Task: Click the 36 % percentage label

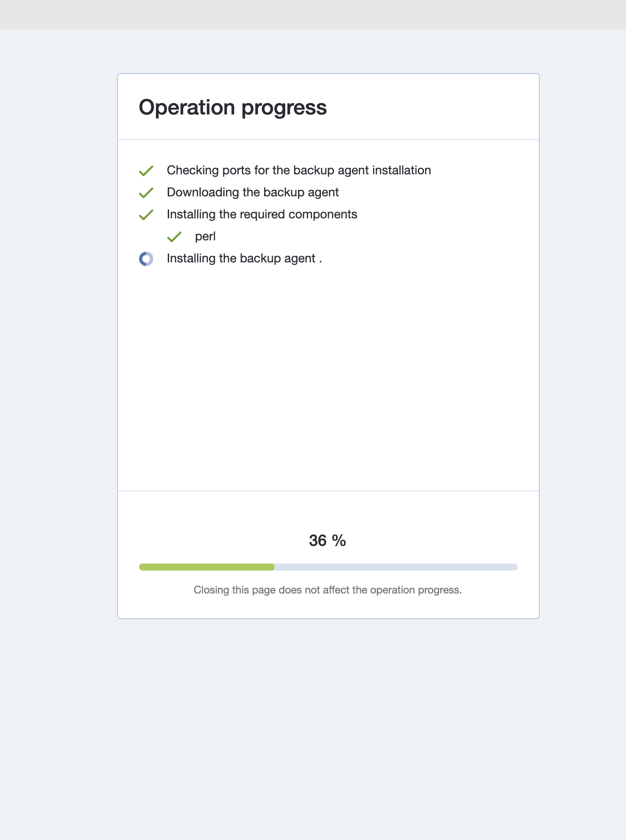Action: coord(327,540)
